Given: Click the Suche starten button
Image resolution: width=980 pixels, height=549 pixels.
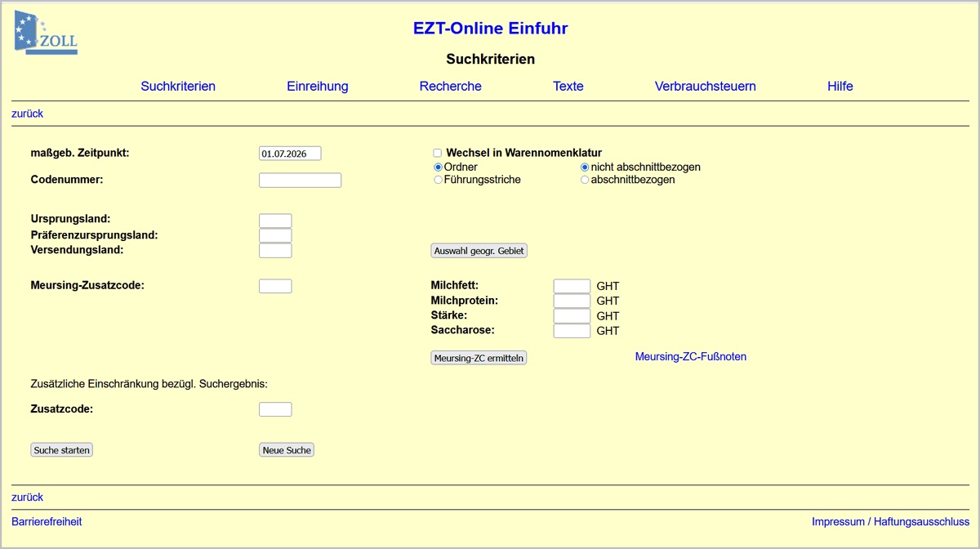Looking at the screenshot, I should click(61, 450).
